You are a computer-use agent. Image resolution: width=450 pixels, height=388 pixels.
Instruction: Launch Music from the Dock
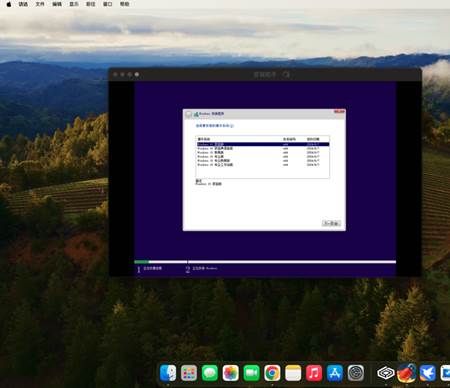(x=314, y=373)
